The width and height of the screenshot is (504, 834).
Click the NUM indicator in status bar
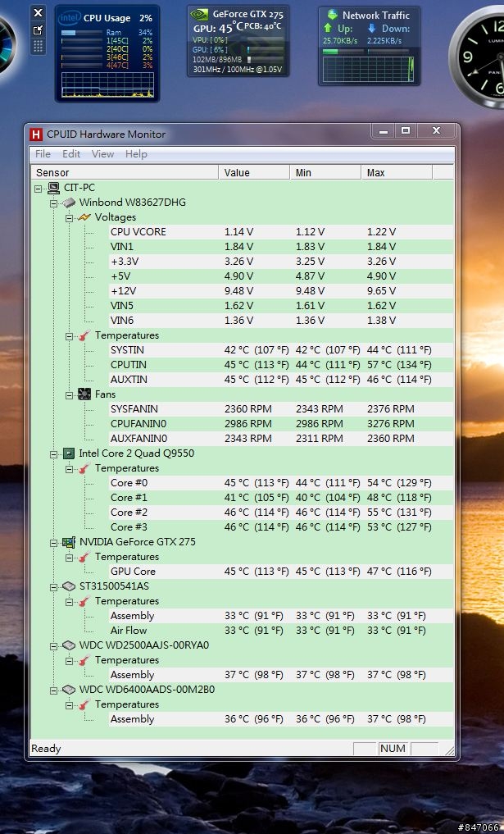click(x=393, y=749)
